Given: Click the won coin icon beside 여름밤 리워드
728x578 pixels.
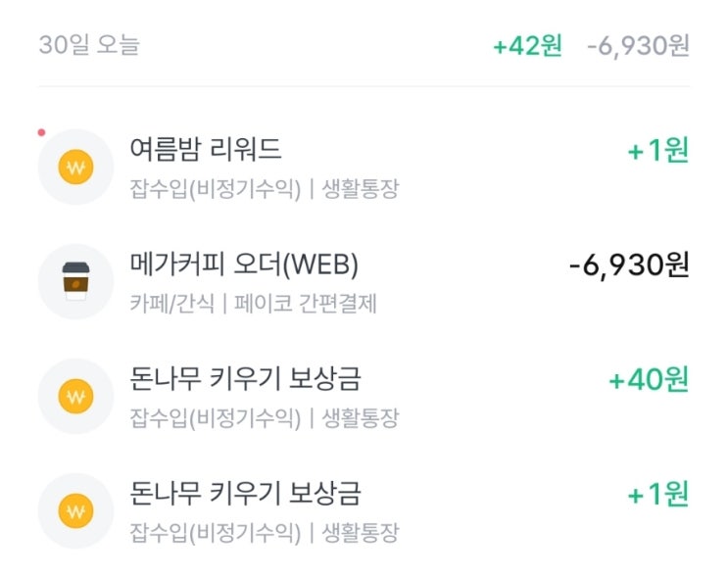Looking at the screenshot, I should point(75,167).
